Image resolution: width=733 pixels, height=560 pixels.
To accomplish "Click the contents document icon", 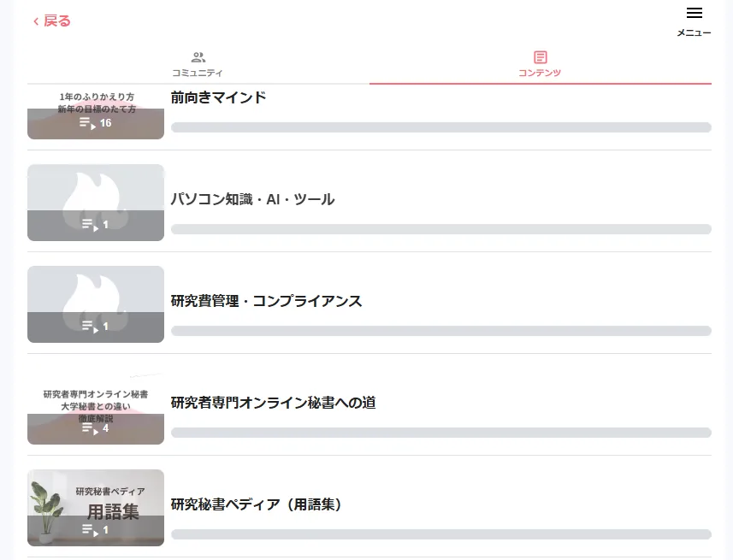I will click(540, 57).
